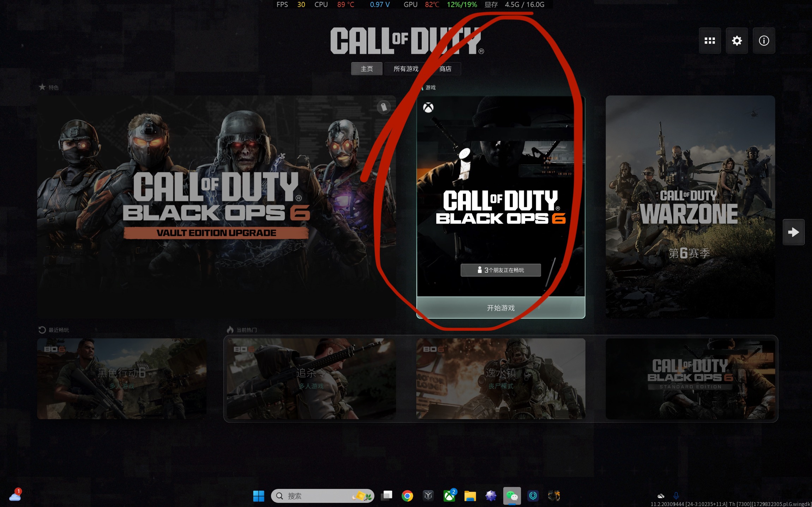Open Task View from the taskbar
This screenshot has height=507, width=812.
coord(386,496)
